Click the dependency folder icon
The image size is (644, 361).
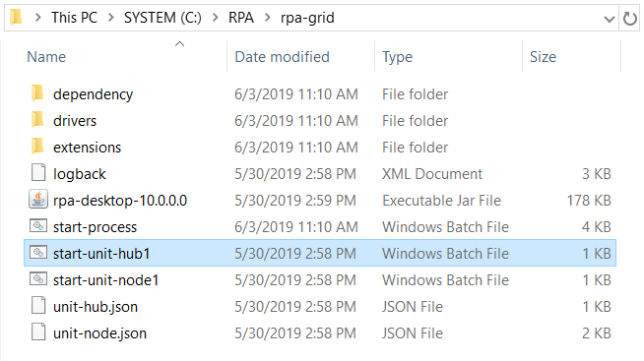click(x=37, y=93)
